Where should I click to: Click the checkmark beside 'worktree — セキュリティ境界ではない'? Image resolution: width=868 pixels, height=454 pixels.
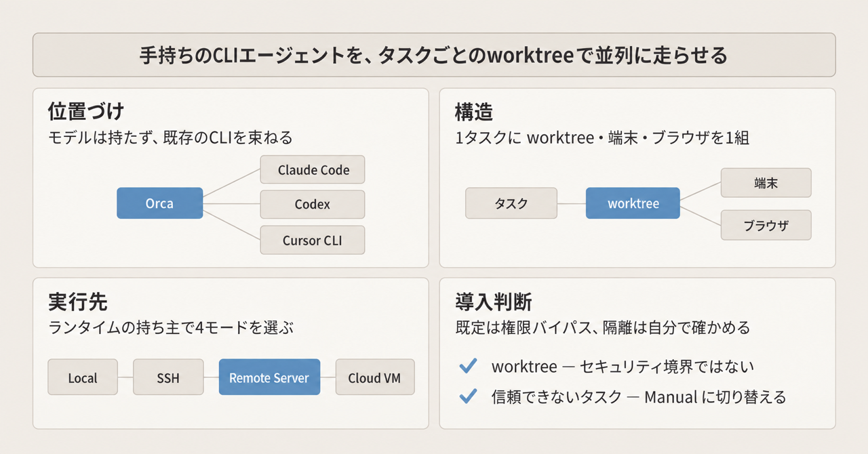(468, 366)
